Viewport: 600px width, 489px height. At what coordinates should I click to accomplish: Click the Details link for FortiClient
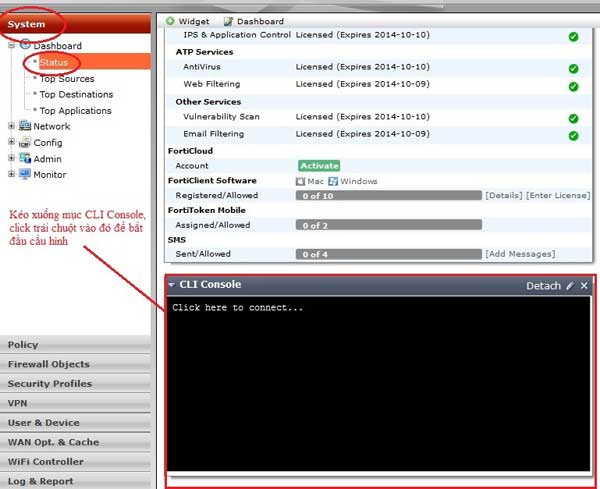tap(504, 196)
